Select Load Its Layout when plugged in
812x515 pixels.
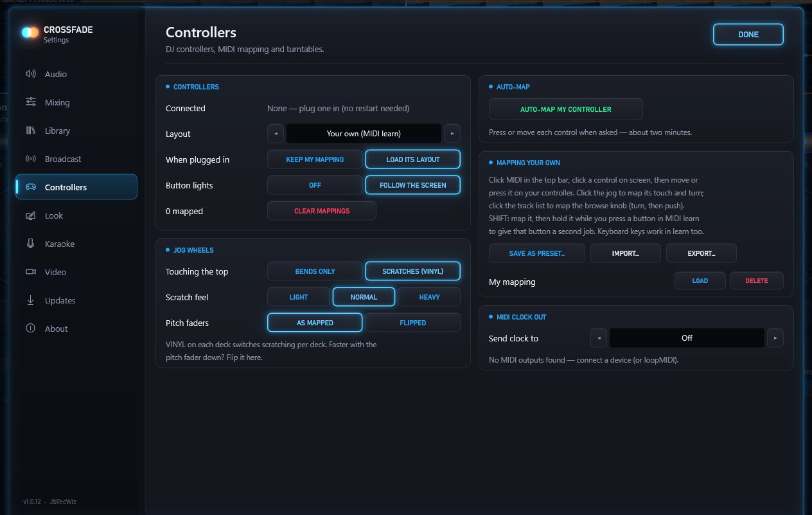[413, 159]
